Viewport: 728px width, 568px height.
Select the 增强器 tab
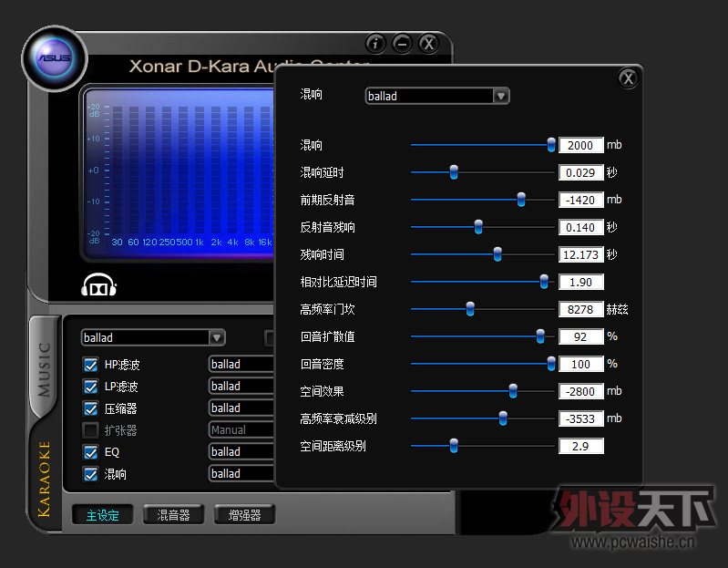(245, 514)
